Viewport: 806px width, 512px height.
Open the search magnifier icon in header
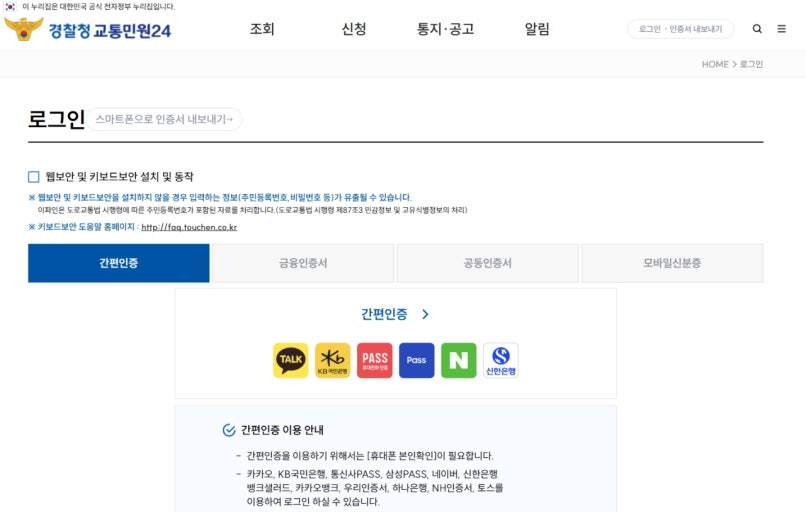[x=757, y=29]
